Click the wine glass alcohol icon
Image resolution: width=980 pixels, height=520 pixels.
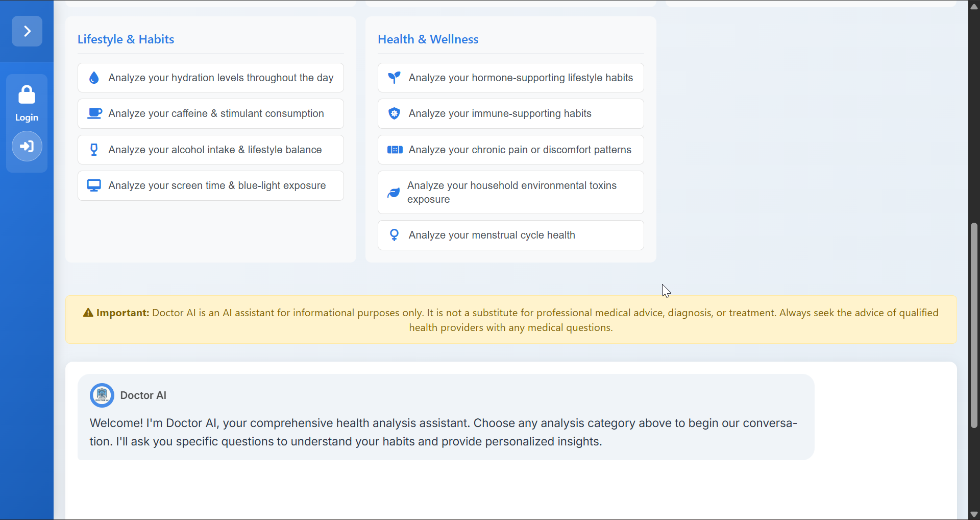[94, 150]
